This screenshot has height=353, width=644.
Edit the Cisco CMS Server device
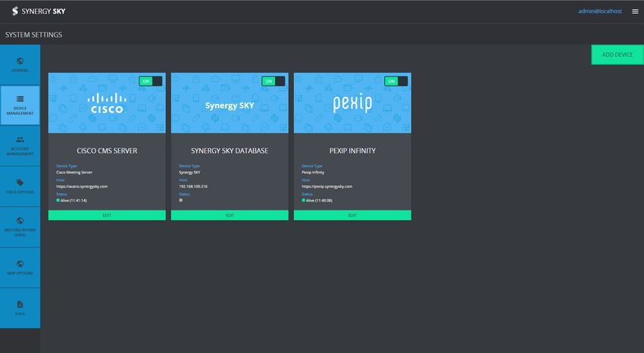107,215
